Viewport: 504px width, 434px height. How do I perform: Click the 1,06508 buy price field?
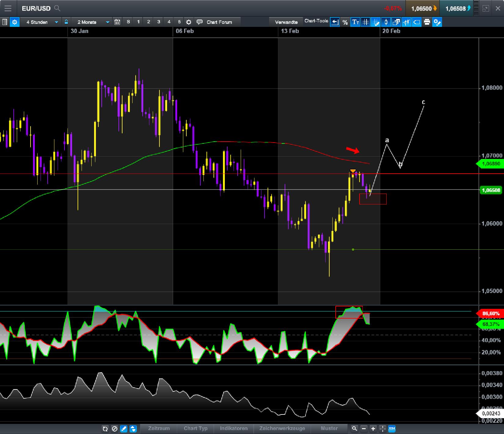457,9
